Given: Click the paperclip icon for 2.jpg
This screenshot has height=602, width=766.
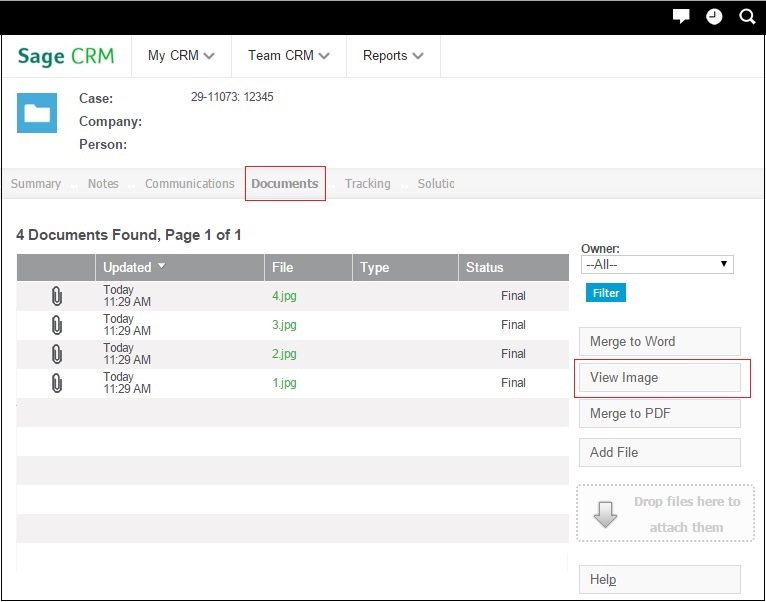Looking at the screenshot, I should point(57,354).
